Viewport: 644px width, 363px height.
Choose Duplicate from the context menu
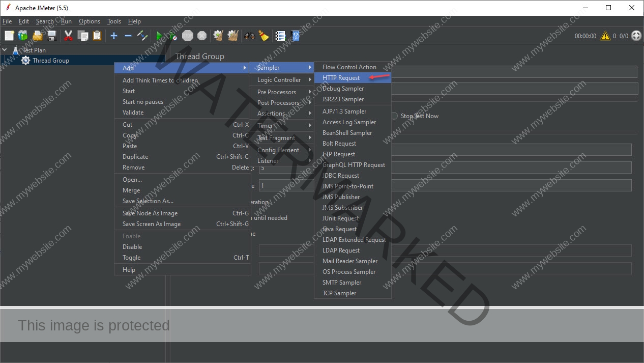click(x=134, y=156)
